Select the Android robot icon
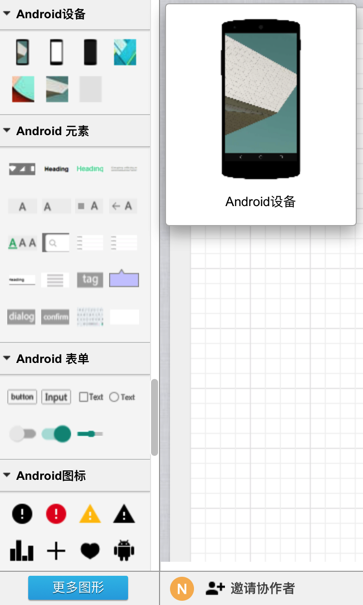363x605 pixels. point(124,551)
